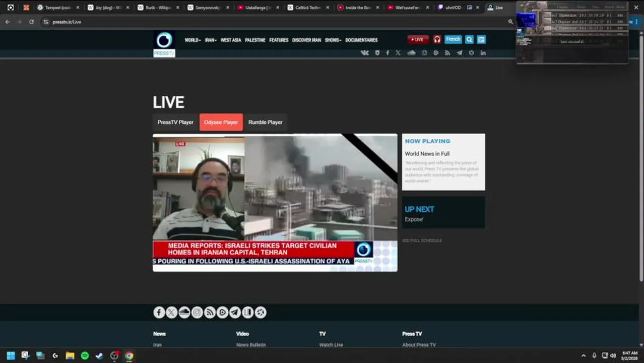Open X icon in header social row
Image resolution: width=644 pixels, height=363 pixels.
click(398, 52)
